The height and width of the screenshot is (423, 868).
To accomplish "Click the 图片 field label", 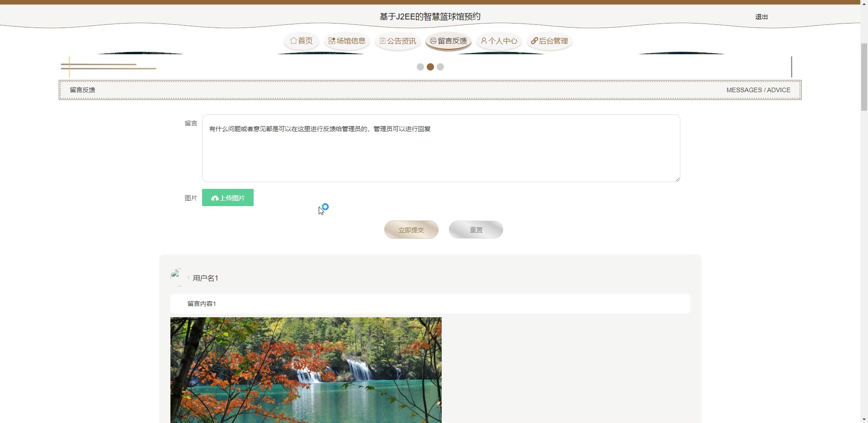I will click(191, 198).
